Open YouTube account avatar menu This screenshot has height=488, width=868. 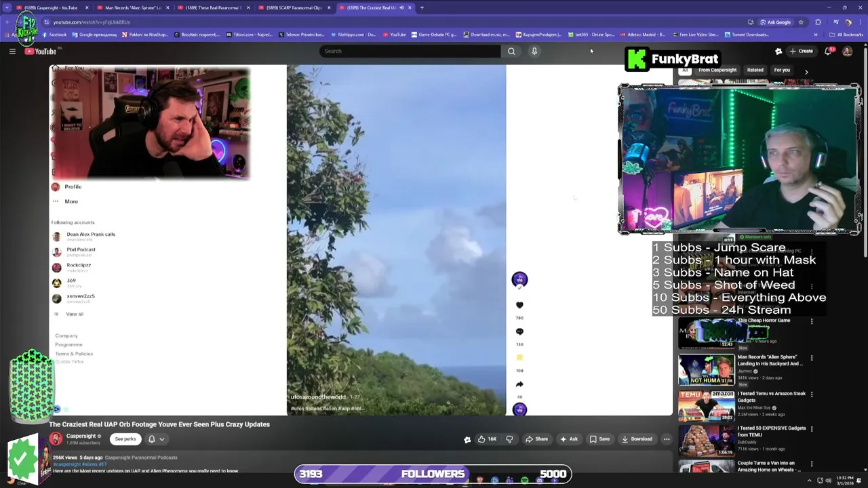pyautogui.click(x=847, y=51)
